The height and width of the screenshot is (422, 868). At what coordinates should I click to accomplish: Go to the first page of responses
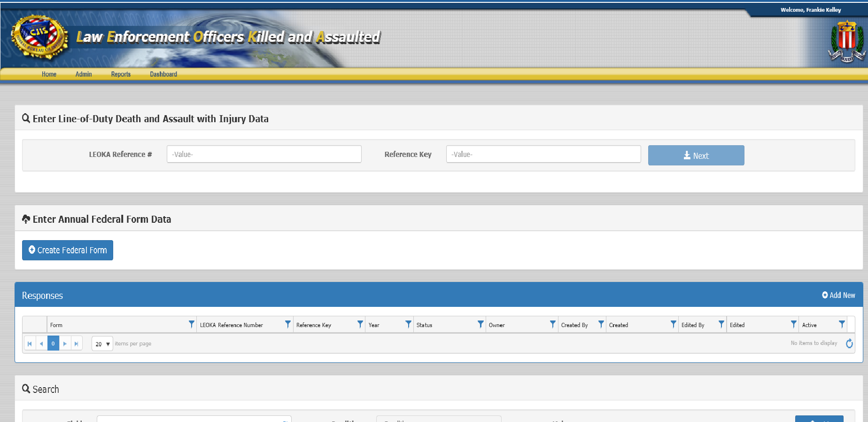(x=30, y=344)
